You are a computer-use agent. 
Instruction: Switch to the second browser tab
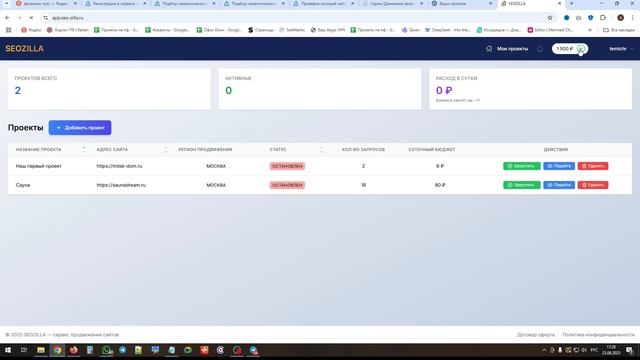click(115, 4)
